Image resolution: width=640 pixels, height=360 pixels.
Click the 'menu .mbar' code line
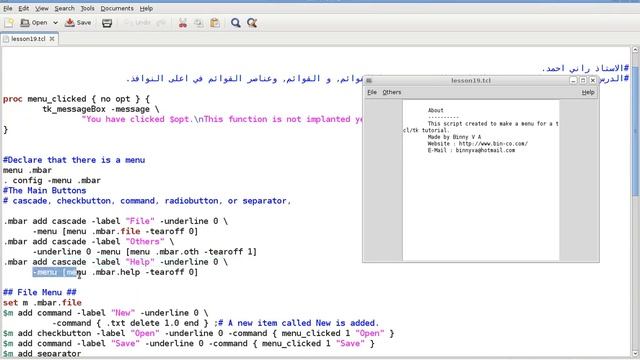click(27, 170)
